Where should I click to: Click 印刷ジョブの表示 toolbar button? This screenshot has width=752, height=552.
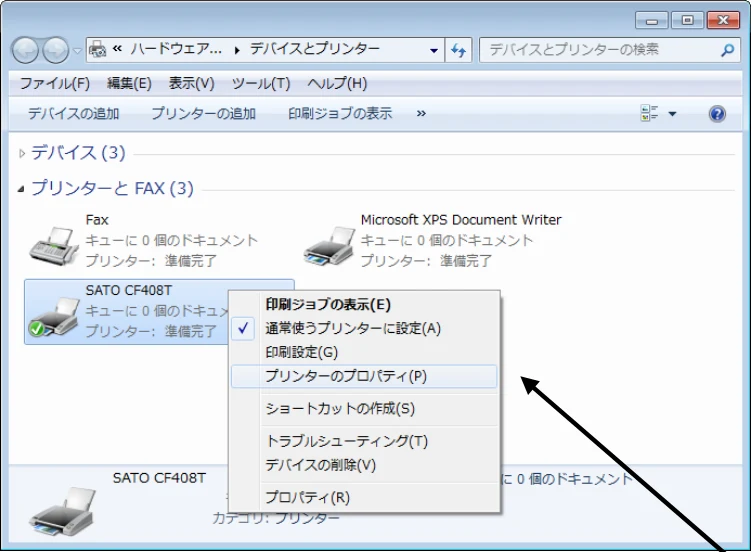tap(340, 114)
